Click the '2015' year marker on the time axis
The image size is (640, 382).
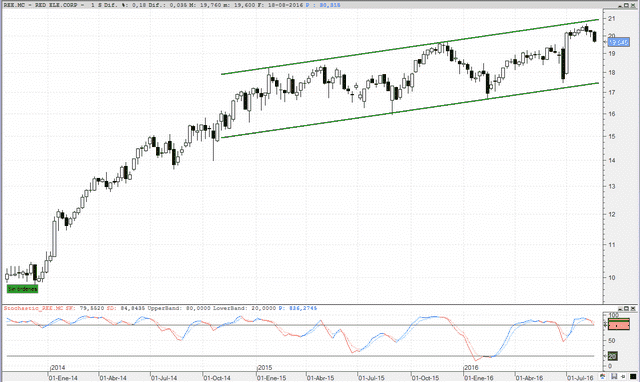pos(264,367)
